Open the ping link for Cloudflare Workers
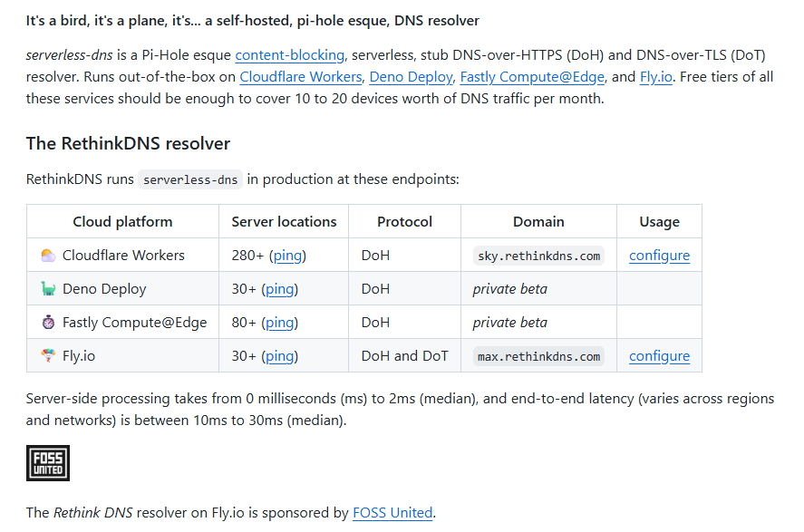Image resolution: width=804 pixels, height=532 pixels. tap(288, 256)
